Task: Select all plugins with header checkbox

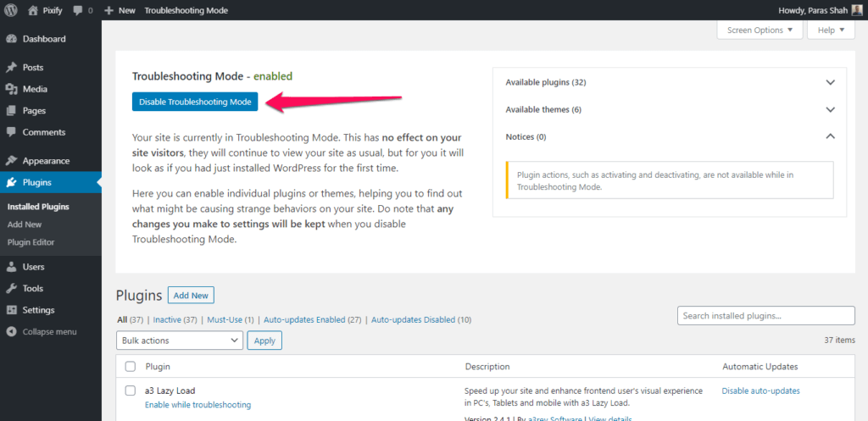Action: [x=131, y=366]
